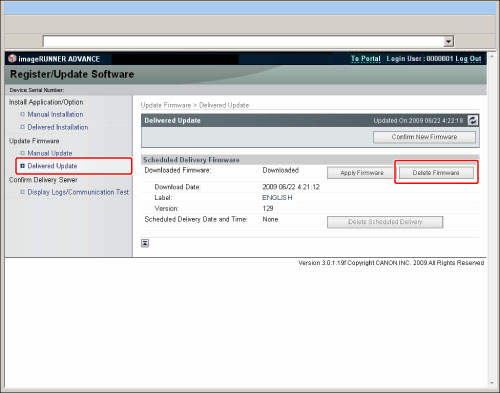Click inside the address bar field
500x393 pixels.
[244, 41]
